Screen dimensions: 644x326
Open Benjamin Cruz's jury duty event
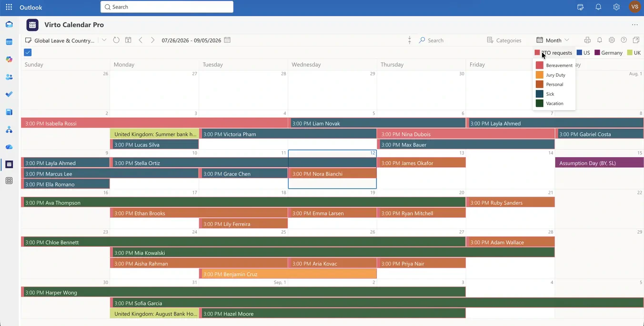click(288, 274)
